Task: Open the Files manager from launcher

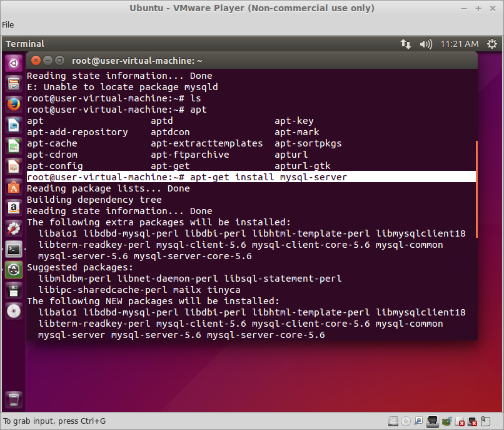Action: [x=14, y=84]
